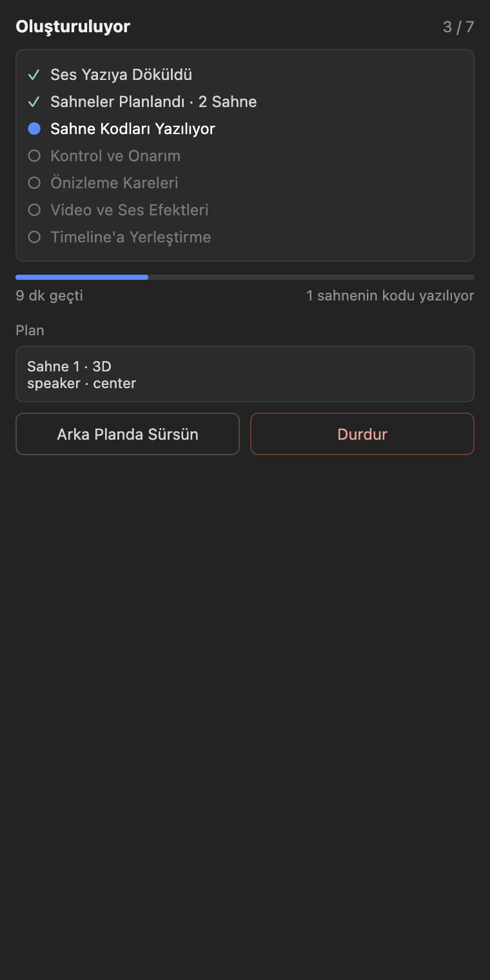Viewport: 490px width, 980px height.
Task: Click the Arka Planda Sürsün button
Action: pos(128,434)
